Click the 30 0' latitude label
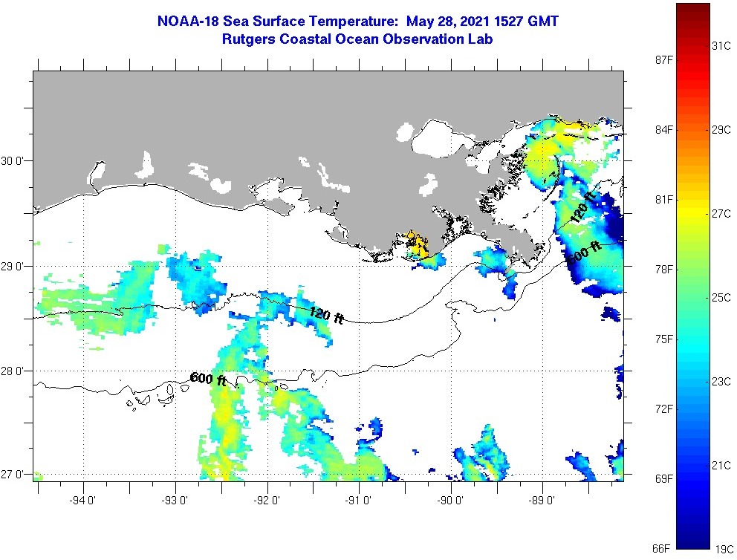 pyautogui.click(x=13, y=161)
